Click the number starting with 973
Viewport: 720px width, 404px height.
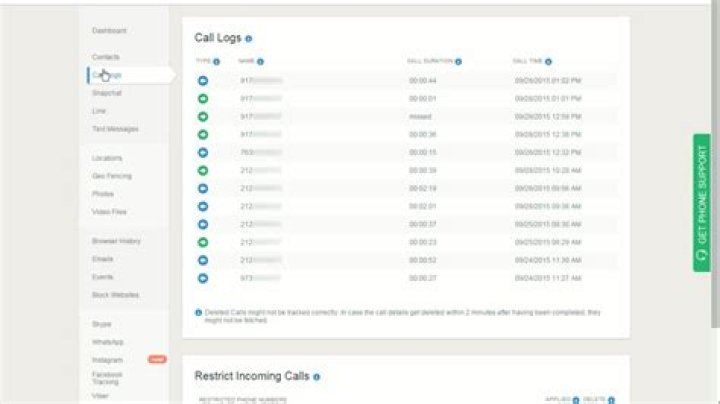pos(260,278)
